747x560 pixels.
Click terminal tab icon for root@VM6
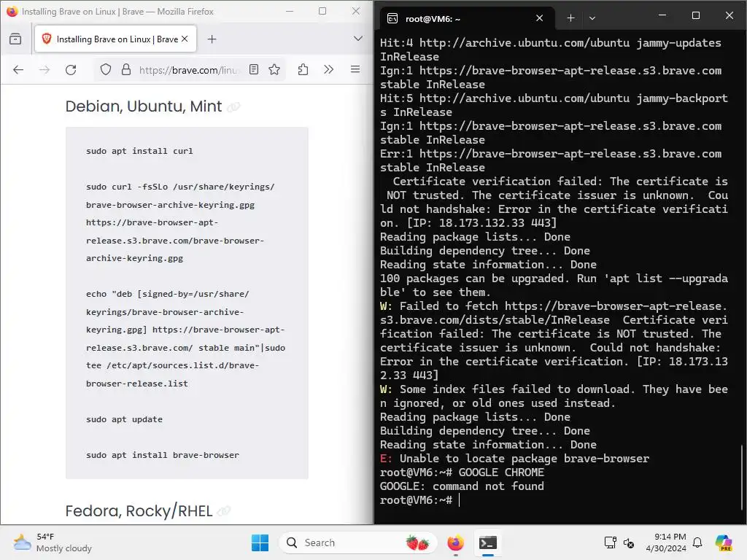(x=392, y=18)
